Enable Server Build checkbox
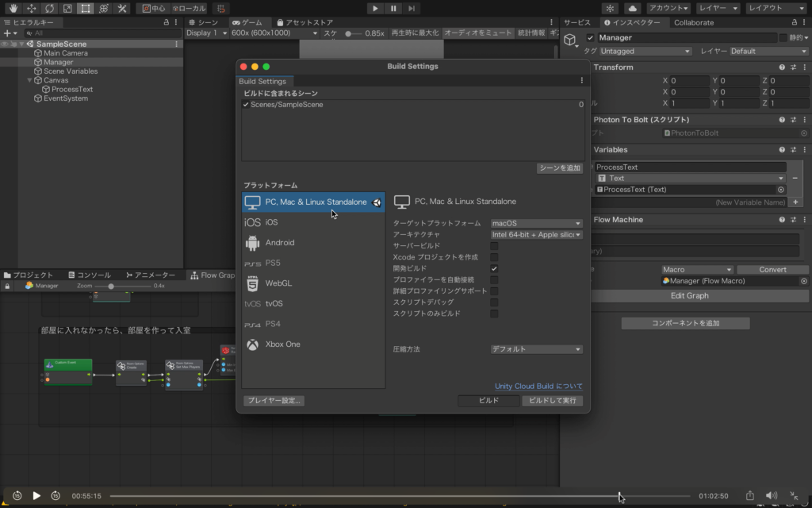 coord(494,246)
